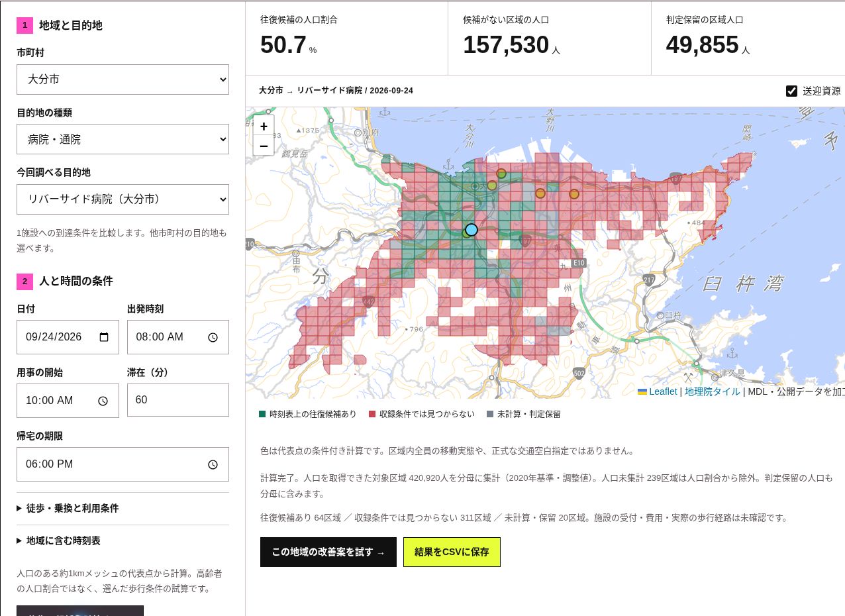
Task: Open the 今回調べる目的地 dropdown
Action: [x=123, y=199]
